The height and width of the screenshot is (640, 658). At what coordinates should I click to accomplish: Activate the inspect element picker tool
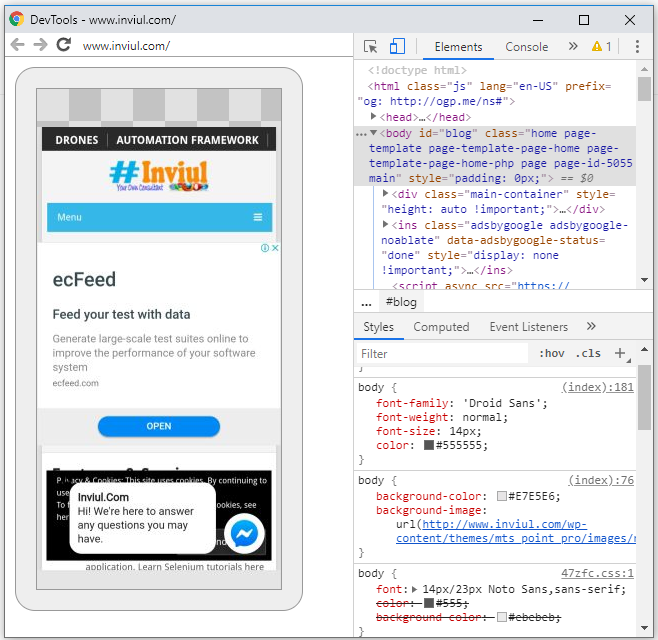[371, 47]
